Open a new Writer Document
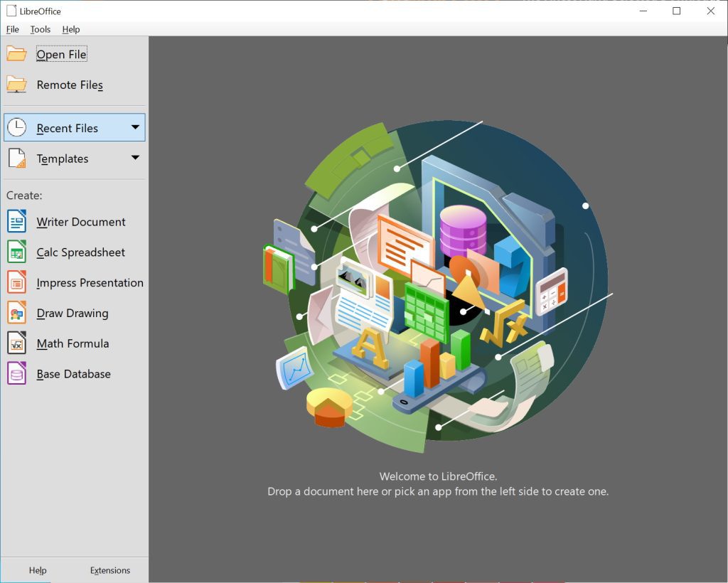The image size is (728, 583). (81, 221)
